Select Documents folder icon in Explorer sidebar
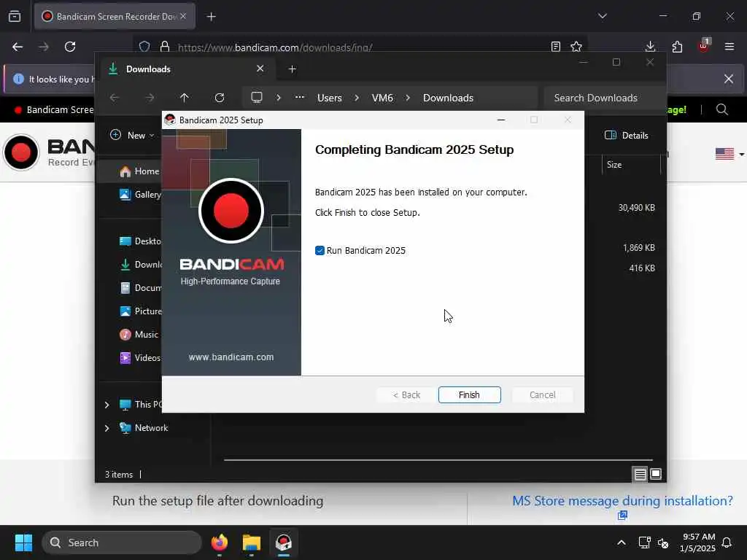747x560 pixels. point(125,287)
